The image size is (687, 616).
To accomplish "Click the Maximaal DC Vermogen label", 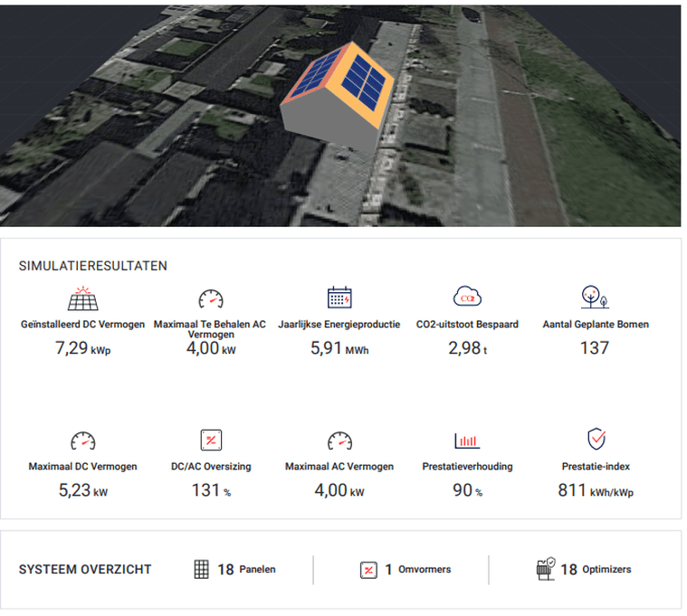I will [x=82, y=467].
